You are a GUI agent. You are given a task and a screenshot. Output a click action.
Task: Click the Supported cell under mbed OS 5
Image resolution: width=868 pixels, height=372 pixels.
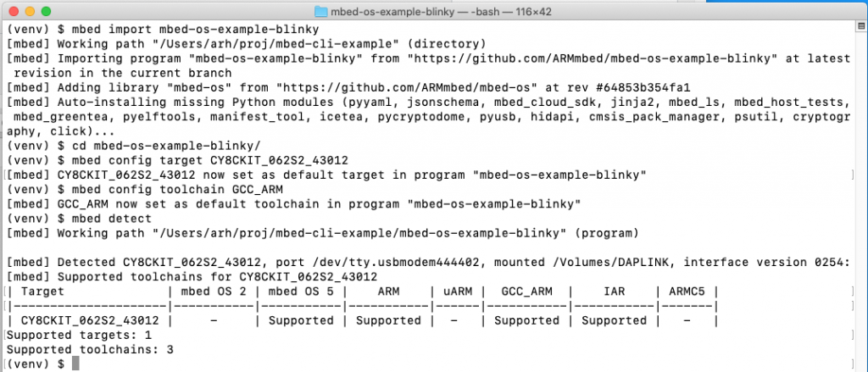(301, 320)
